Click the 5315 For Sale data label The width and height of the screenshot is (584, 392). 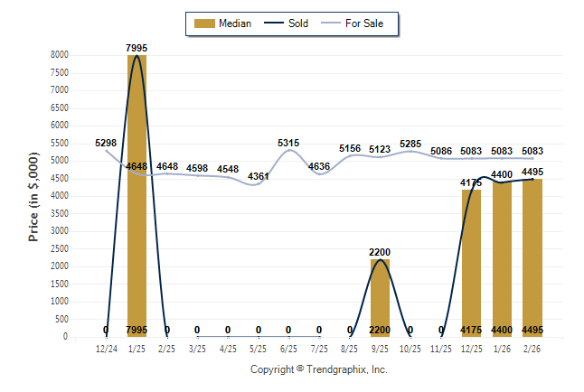click(x=288, y=143)
